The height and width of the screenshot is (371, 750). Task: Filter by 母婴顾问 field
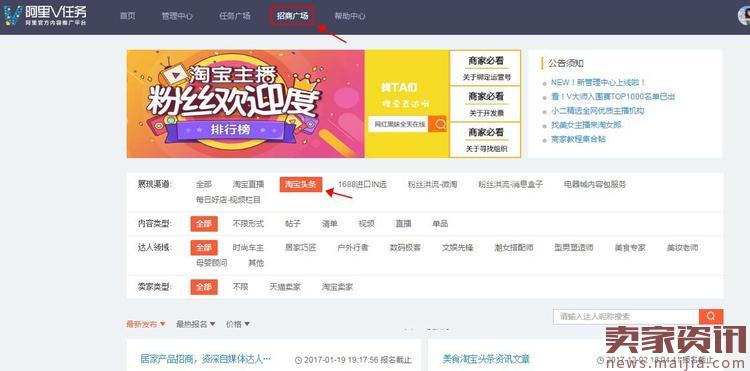pyautogui.click(x=211, y=263)
